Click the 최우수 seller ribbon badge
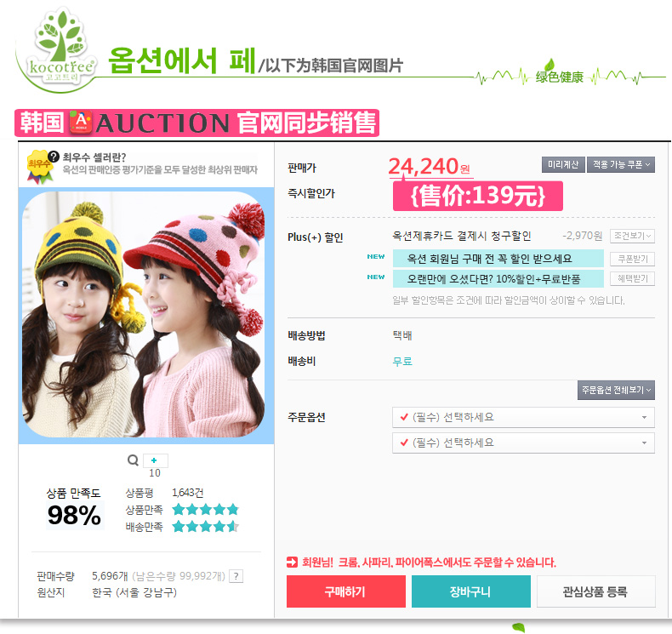This screenshot has height=634, width=672. [x=39, y=167]
